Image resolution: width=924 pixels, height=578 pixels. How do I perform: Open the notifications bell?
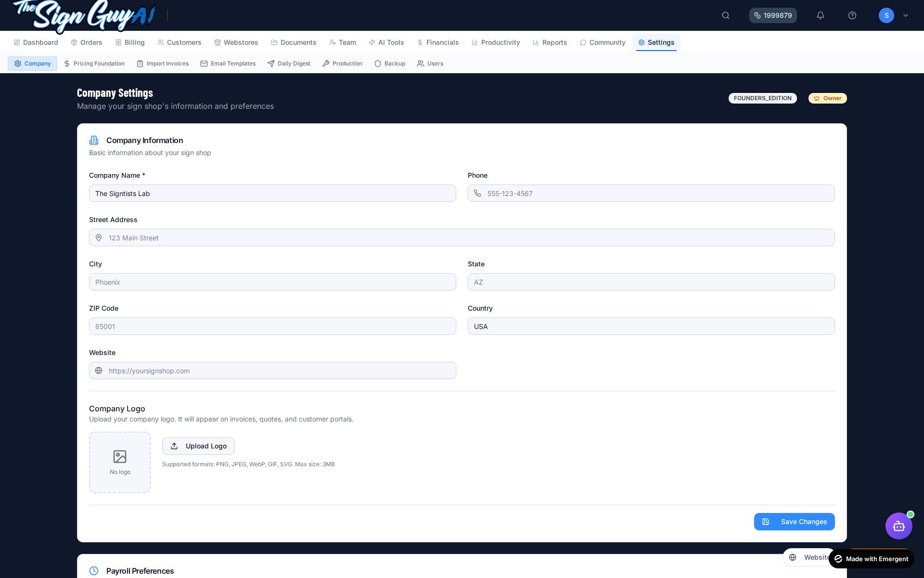[821, 15]
